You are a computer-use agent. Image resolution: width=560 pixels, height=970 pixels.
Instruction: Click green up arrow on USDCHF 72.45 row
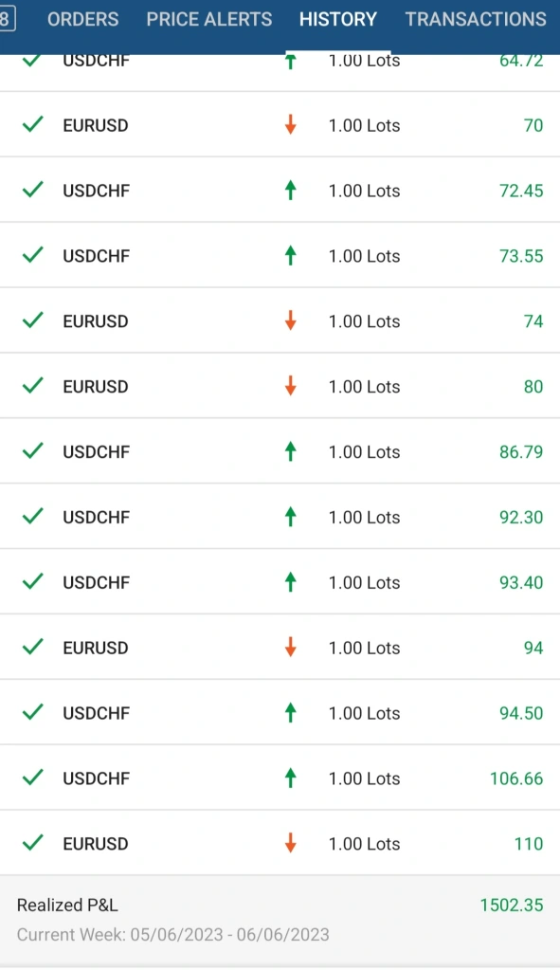(290, 190)
